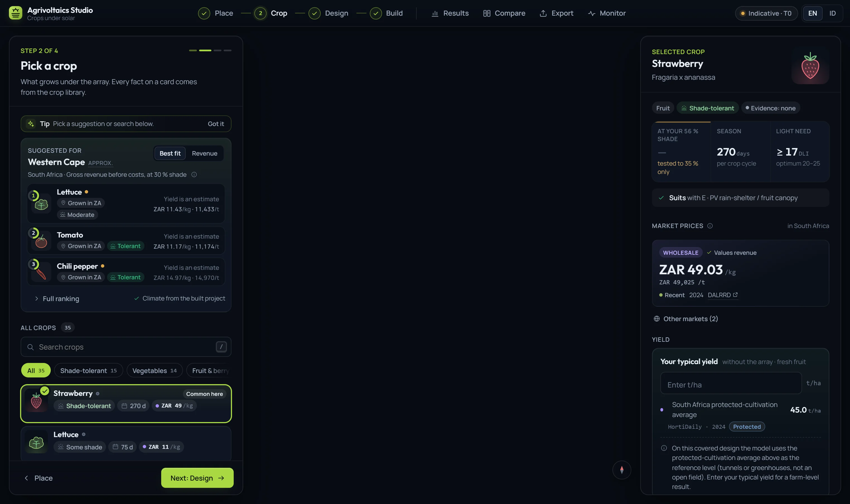Expand Other markets (2)

click(x=685, y=319)
